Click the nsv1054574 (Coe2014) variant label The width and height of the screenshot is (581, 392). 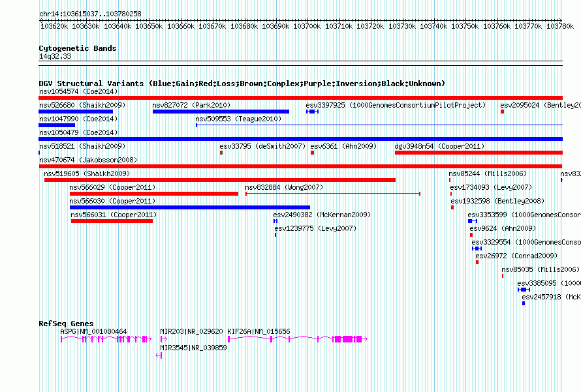point(78,91)
